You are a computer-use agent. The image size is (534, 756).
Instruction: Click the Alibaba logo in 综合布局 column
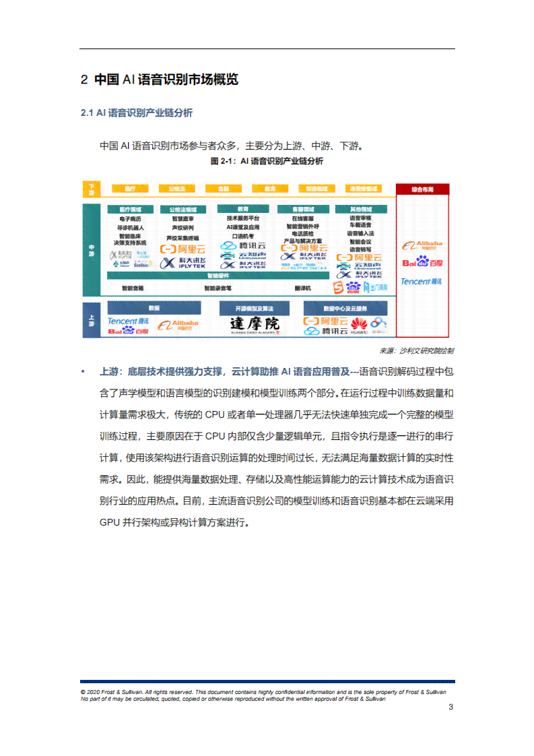pos(422,245)
